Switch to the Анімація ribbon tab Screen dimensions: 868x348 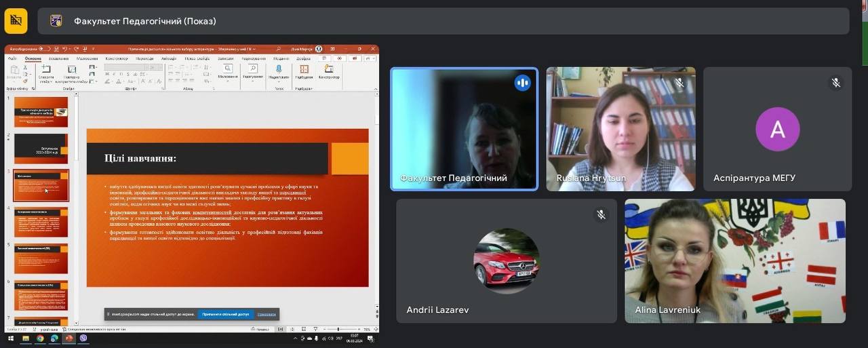pos(169,58)
